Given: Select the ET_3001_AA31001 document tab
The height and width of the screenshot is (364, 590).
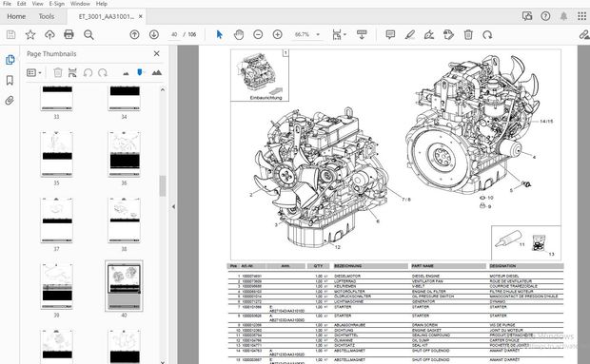Looking at the screenshot, I should (106, 16).
